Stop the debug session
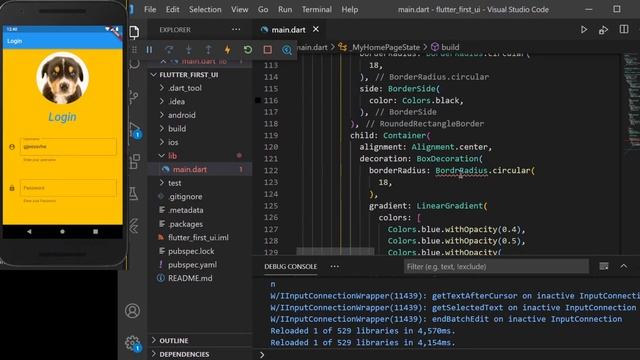This screenshot has width=640, height=360. [x=267, y=50]
